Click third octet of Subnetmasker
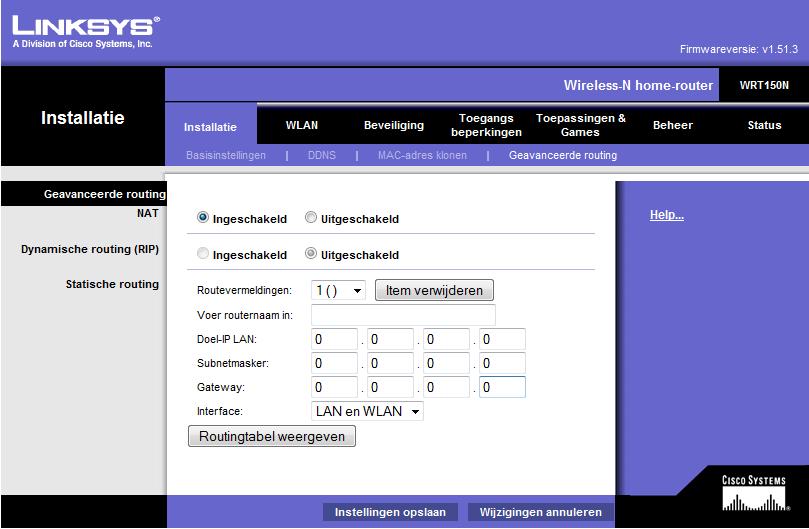The height and width of the screenshot is (529, 809). tap(446, 363)
